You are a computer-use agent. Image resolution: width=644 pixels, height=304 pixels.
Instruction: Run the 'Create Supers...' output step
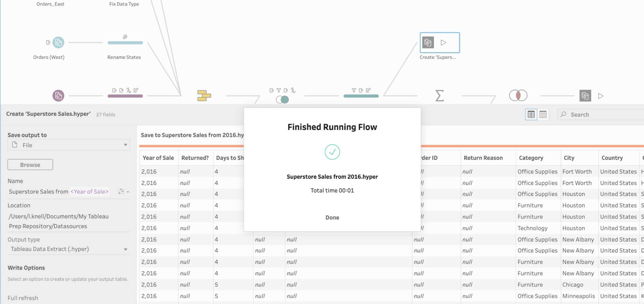tap(443, 43)
